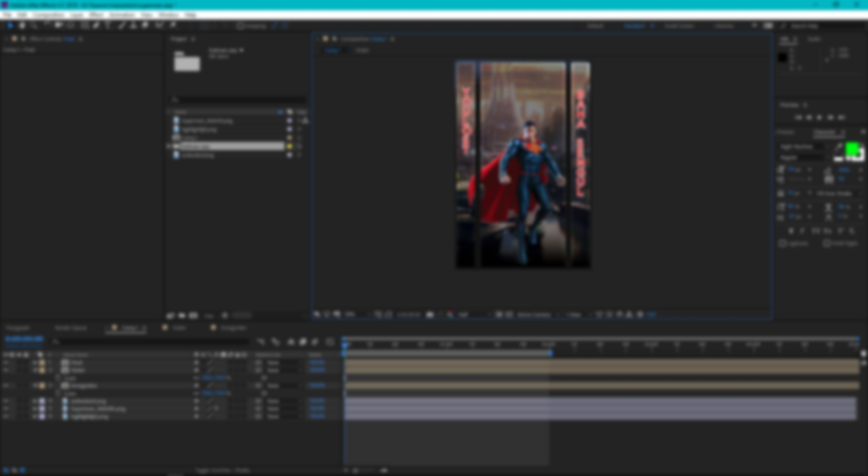
Task: Select the Unified Camera tool
Action: [x=59, y=26]
